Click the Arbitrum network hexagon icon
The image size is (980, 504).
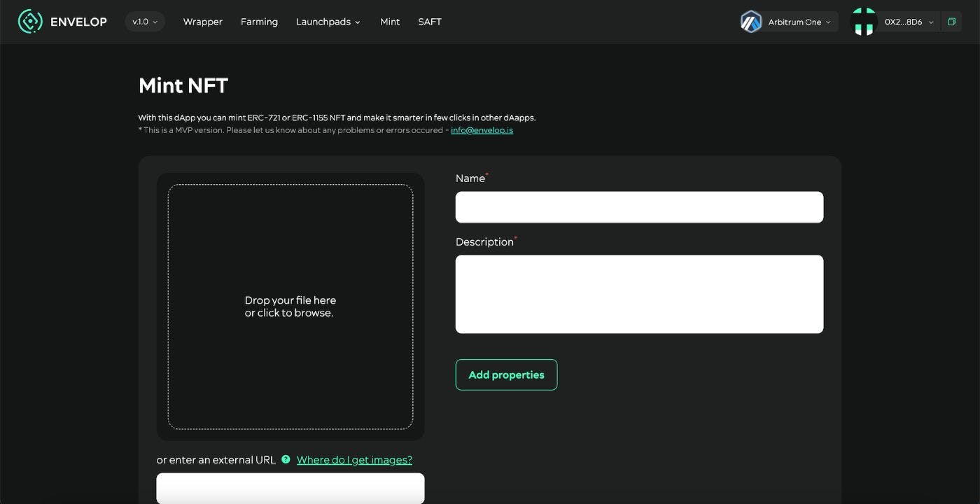750,21
